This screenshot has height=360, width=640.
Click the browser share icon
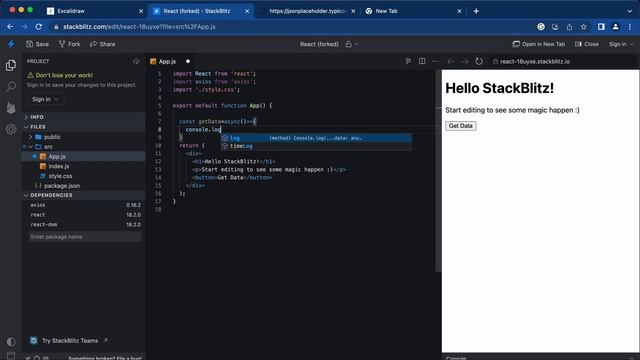click(x=569, y=27)
